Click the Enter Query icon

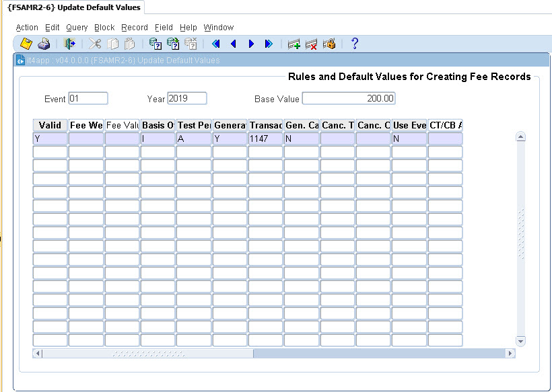click(x=156, y=44)
